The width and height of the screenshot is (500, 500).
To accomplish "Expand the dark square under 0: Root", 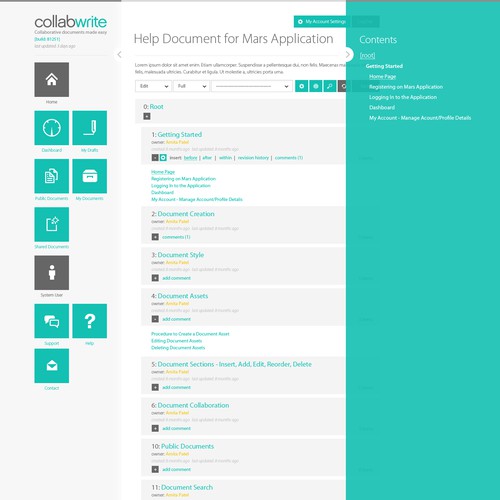I will click(147, 116).
